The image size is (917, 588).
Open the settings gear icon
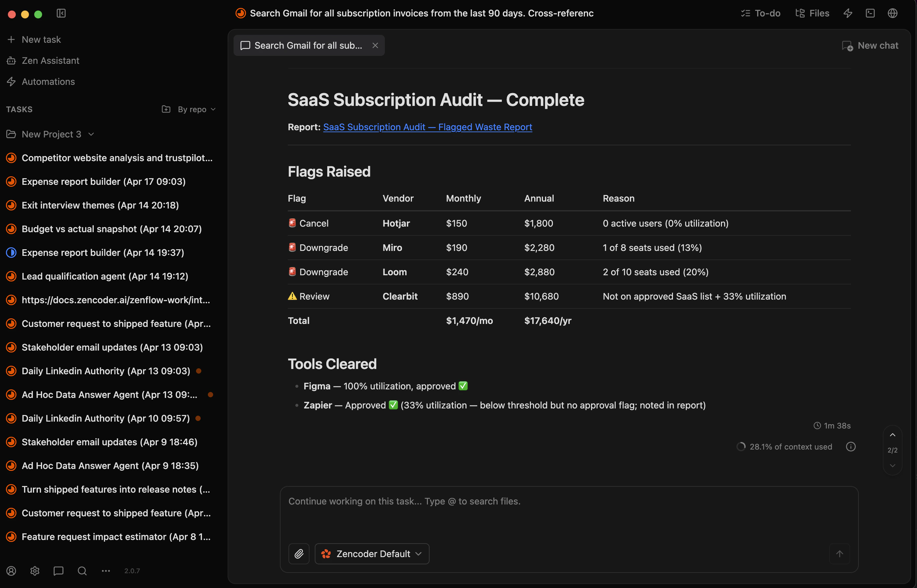coord(35,571)
